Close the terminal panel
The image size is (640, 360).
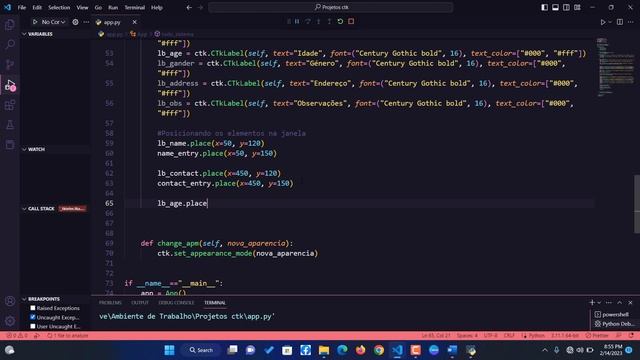(631, 302)
